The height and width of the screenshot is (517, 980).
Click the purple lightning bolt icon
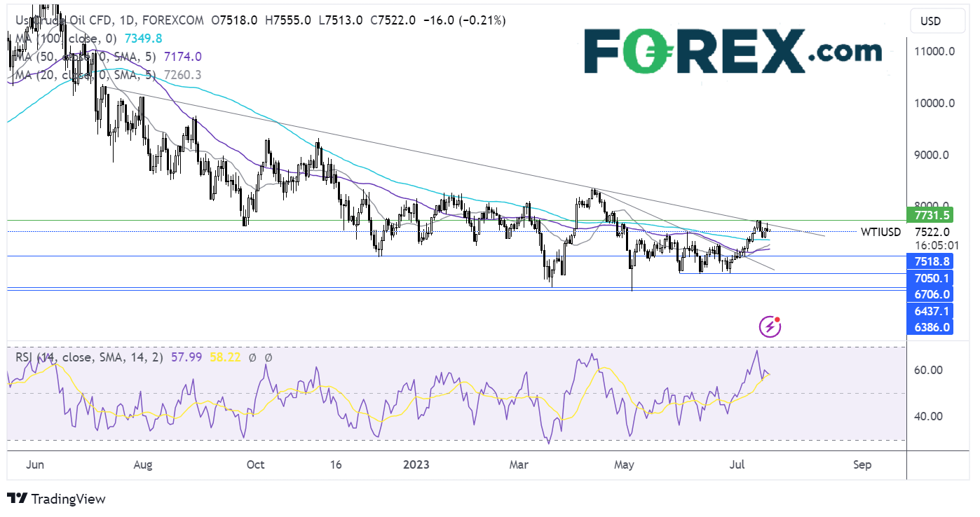coord(770,326)
